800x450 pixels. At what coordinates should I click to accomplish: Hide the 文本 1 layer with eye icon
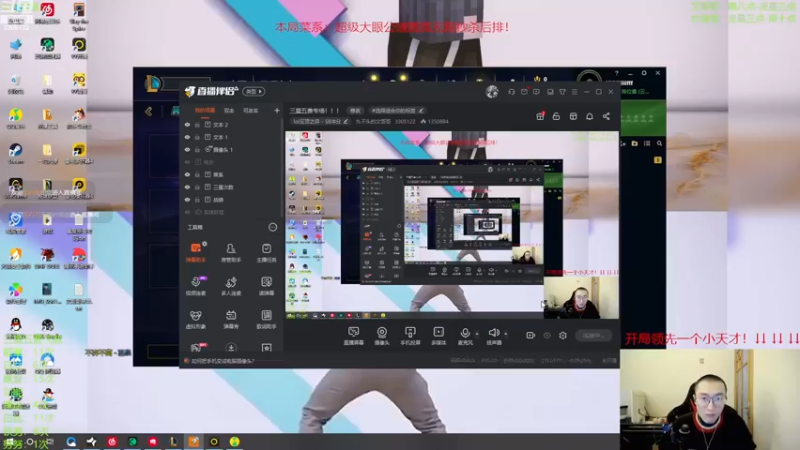coord(187,137)
